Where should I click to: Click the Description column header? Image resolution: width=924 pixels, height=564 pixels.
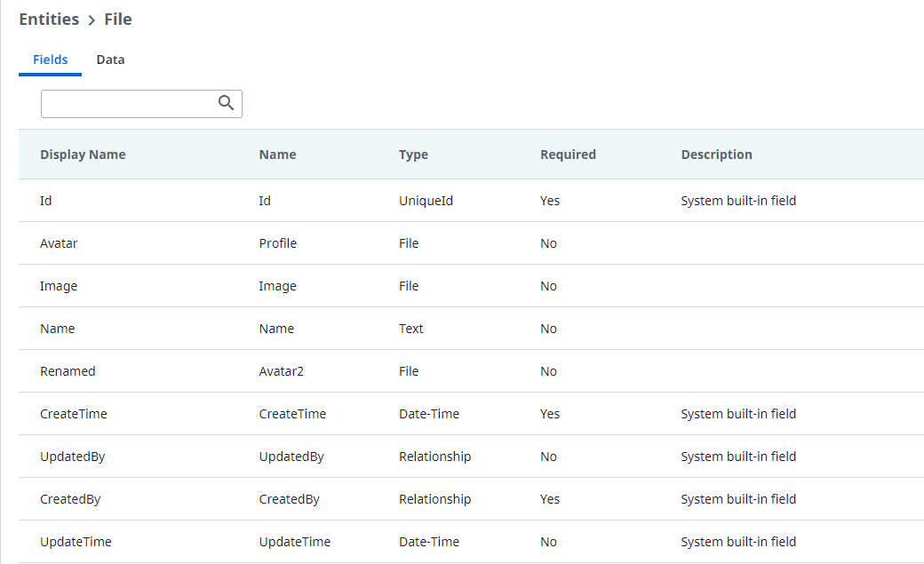coord(716,154)
